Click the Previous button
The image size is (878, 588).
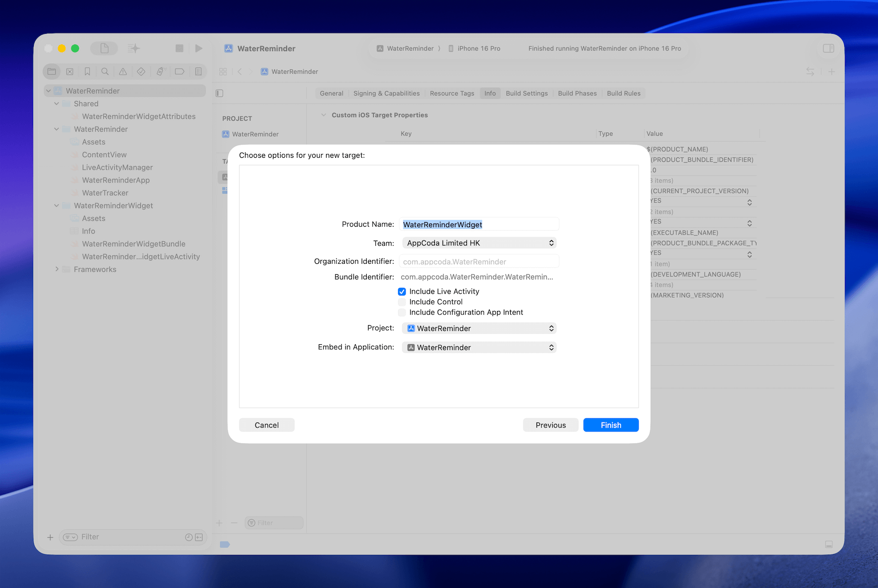tap(550, 425)
